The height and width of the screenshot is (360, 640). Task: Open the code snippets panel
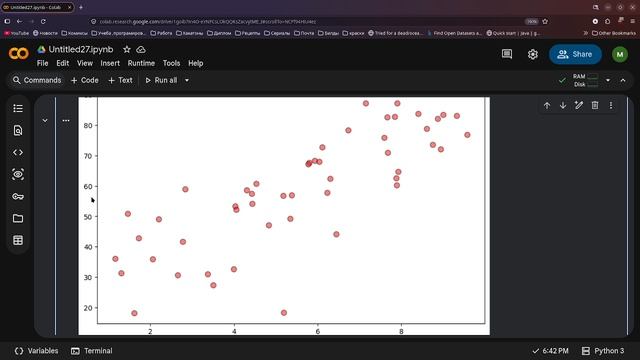pyautogui.click(x=18, y=152)
